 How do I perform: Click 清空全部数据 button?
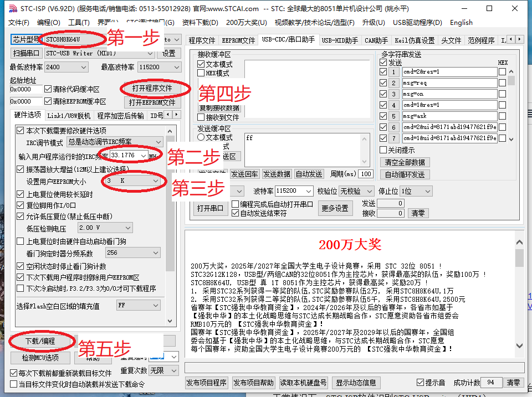405,162
